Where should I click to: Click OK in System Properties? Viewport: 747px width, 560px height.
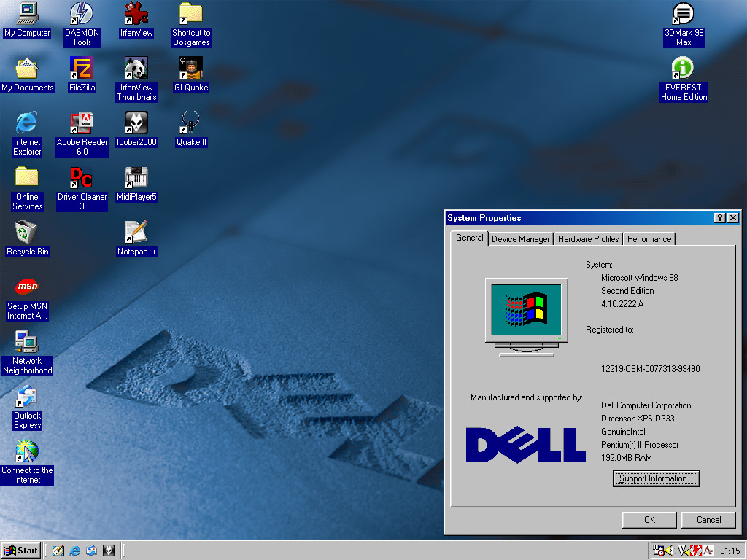click(649, 520)
